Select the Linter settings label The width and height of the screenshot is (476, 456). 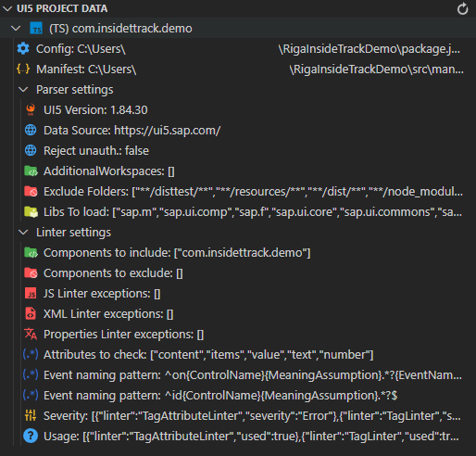pyautogui.click(x=73, y=233)
